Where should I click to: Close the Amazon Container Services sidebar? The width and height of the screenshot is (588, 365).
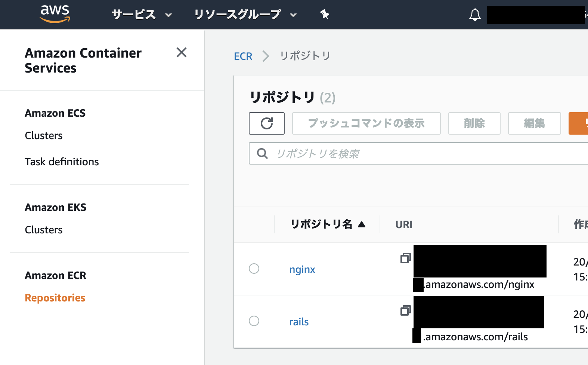[x=182, y=52]
